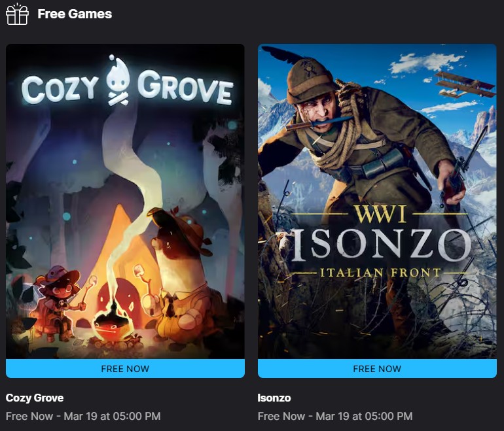Image resolution: width=504 pixels, height=431 pixels.
Task: Click the WWI ISONZO logo text
Action: pos(380,233)
